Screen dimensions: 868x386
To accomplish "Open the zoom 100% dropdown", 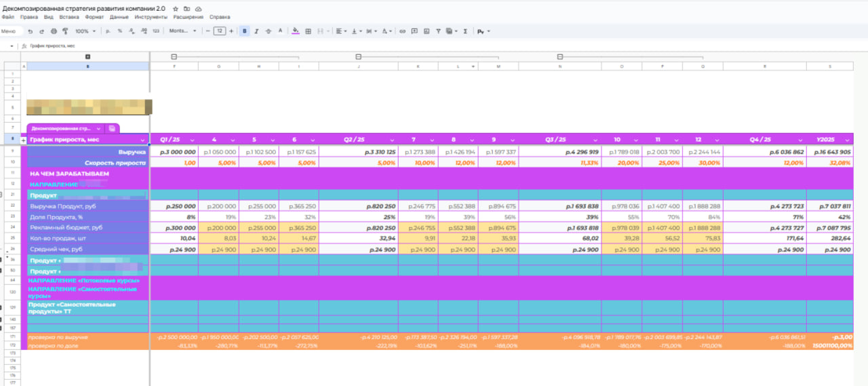I will coord(85,31).
